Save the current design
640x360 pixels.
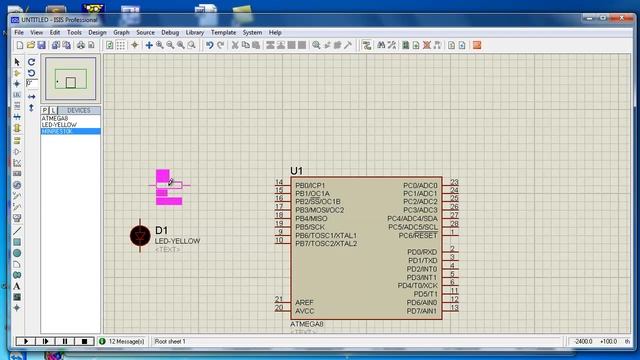(x=41, y=45)
